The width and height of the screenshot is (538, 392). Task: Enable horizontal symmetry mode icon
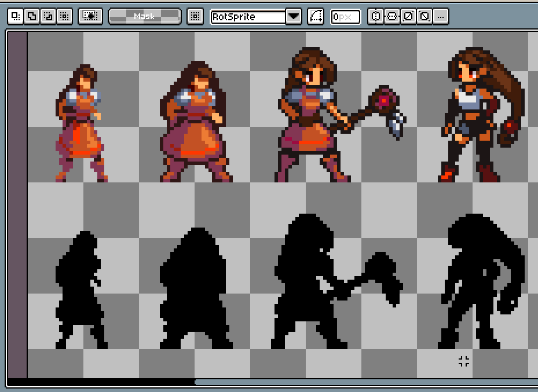tap(376, 16)
